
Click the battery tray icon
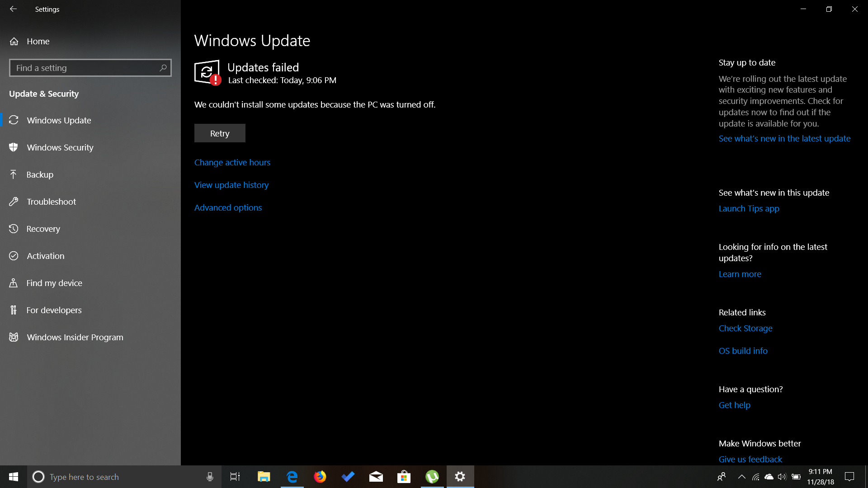797,477
